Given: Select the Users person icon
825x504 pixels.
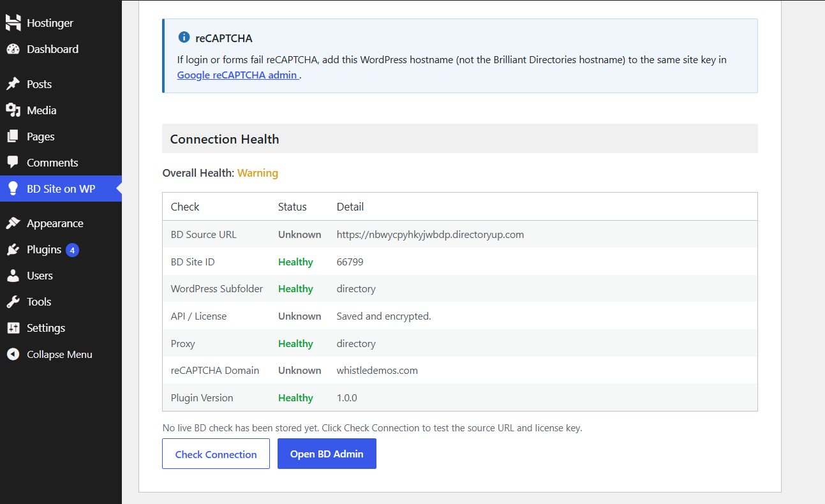Looking at the screenshot, I should coord(13,276).
